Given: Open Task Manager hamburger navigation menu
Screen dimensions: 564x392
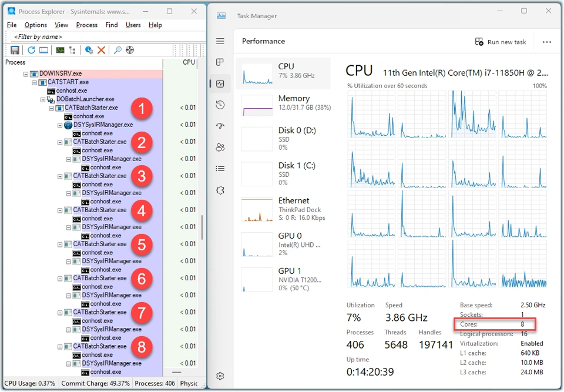Looking at the screenshot, I should (x=220, y=41).
